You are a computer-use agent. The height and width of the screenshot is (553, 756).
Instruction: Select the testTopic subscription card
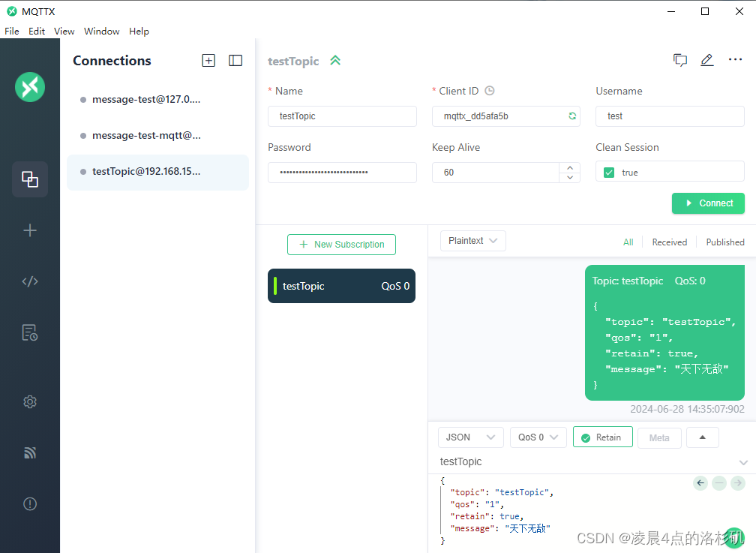(341, 286)
